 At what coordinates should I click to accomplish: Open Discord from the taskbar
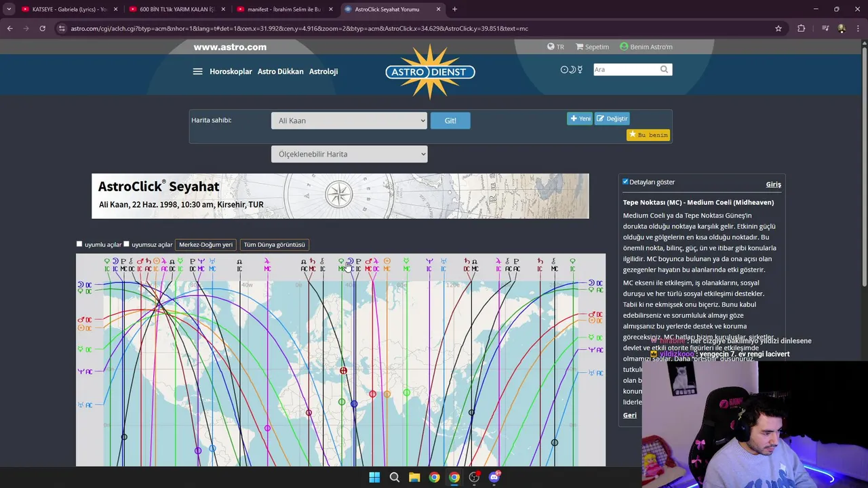494,477
